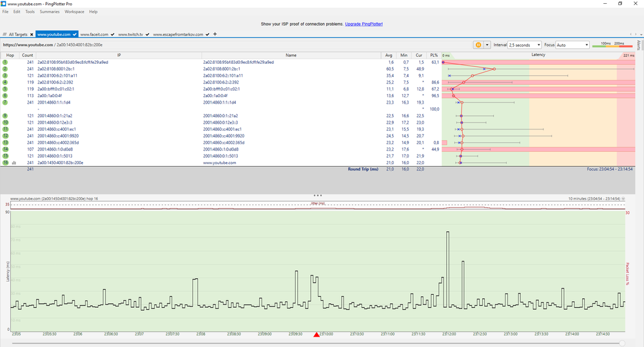
Task: Open the Focus Auto dropdown
Action: click(572, 45)
